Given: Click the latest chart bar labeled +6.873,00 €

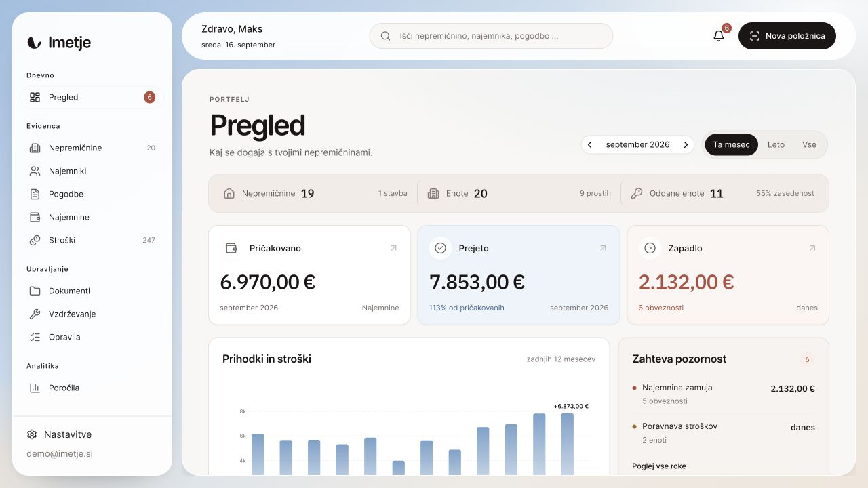Looking at the screenshot, I should point(568,444).
